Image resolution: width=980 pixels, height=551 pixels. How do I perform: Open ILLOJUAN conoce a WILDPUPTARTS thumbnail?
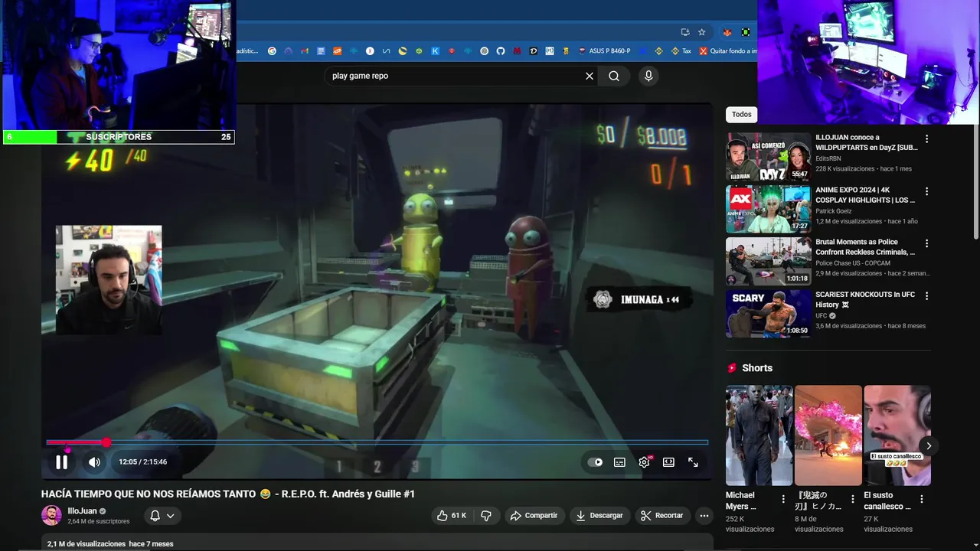[768, 157]
